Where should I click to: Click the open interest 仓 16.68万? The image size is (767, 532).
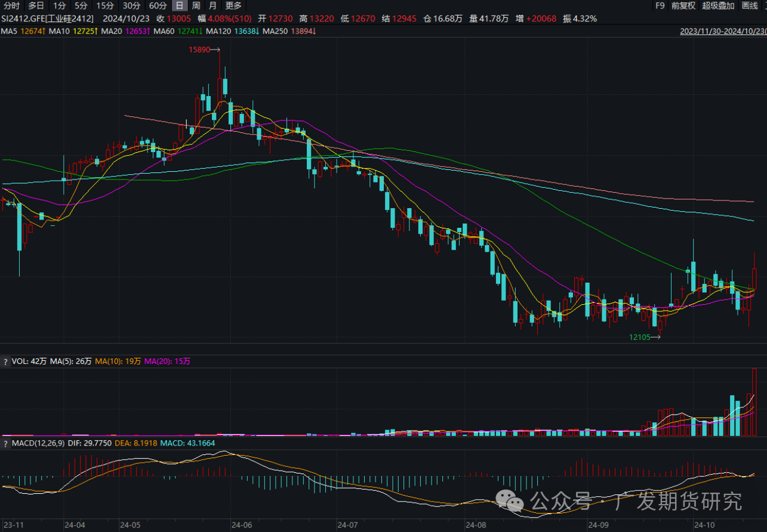[x=442, y=18]
